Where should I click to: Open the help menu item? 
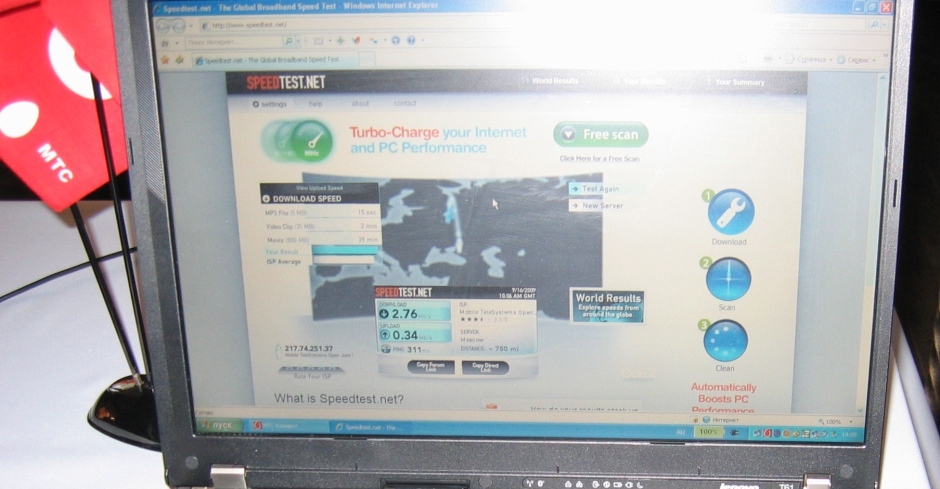pos(315,104)
